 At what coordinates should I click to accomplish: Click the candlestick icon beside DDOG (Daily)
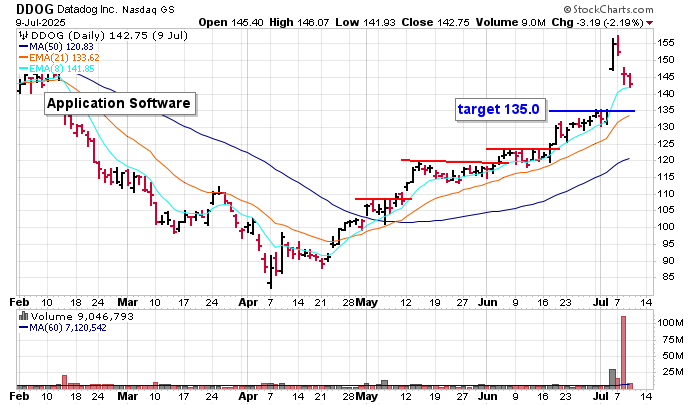pyautogui.click(x=24, y=36)
